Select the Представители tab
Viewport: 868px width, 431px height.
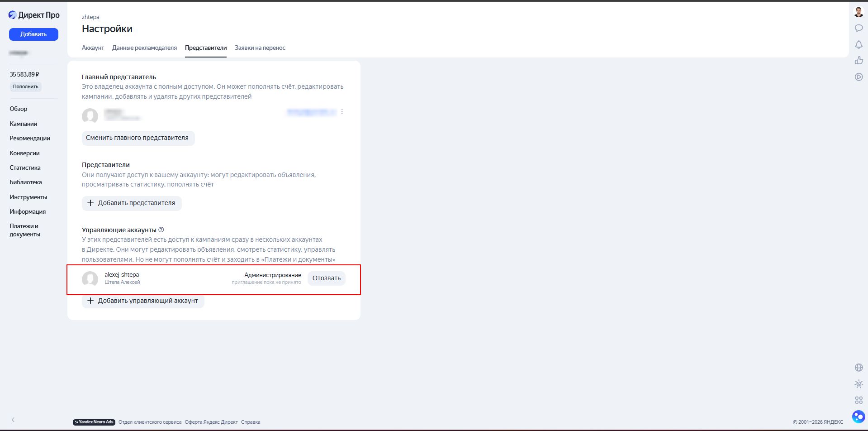(x=206, y=48)
